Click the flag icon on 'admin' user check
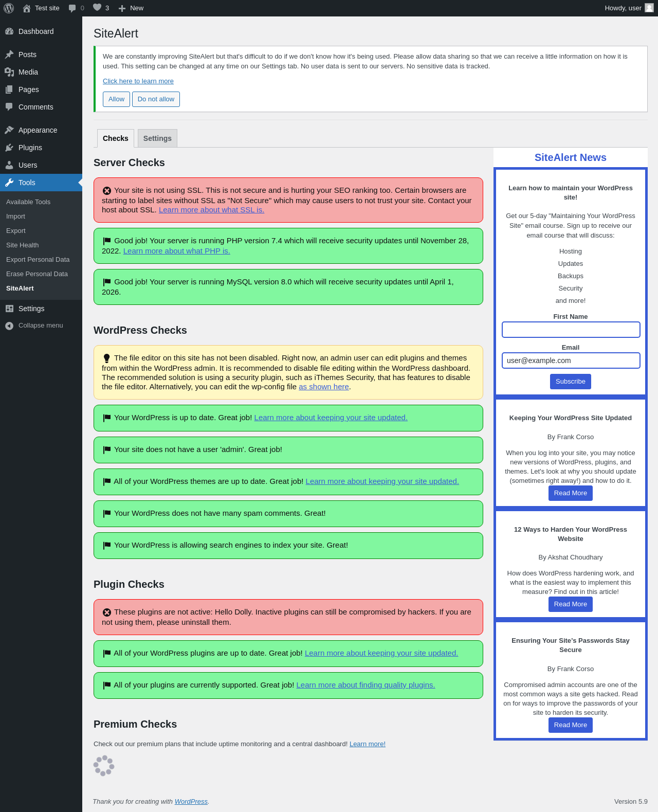 pyautogui.click(x=107, y=450)
